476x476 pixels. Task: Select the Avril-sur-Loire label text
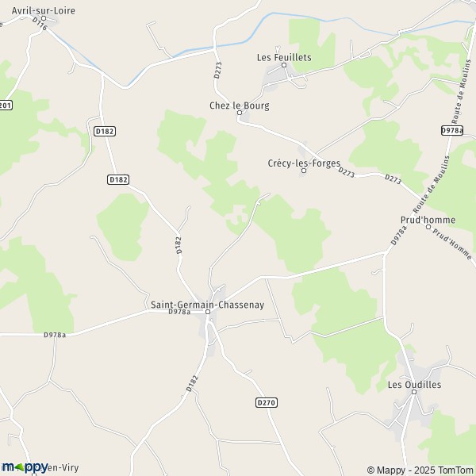click(x=44, y=10)
